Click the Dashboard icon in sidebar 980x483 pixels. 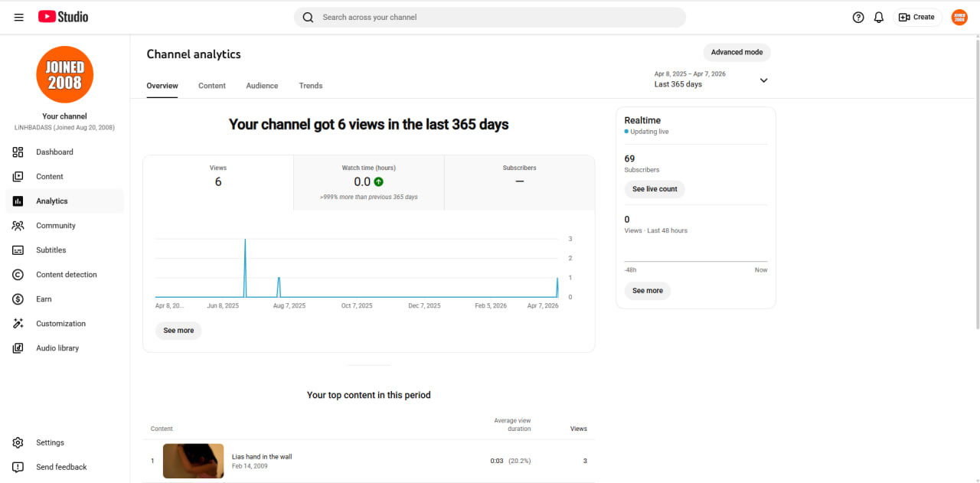[x=18, y=152]
